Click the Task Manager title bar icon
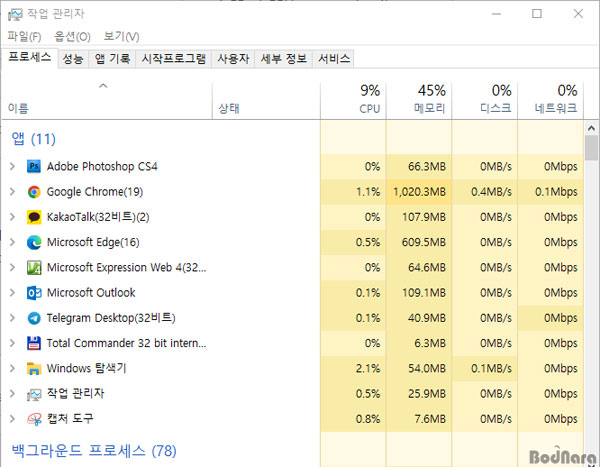The image size is (600, 467). tap(15, 15)
